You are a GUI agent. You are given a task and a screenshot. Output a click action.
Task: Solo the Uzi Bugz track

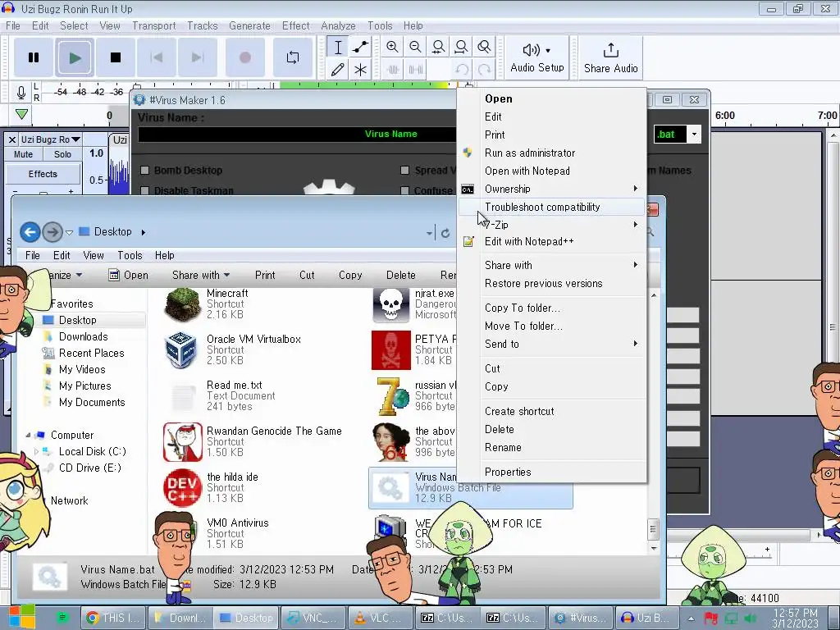point(62,154)
